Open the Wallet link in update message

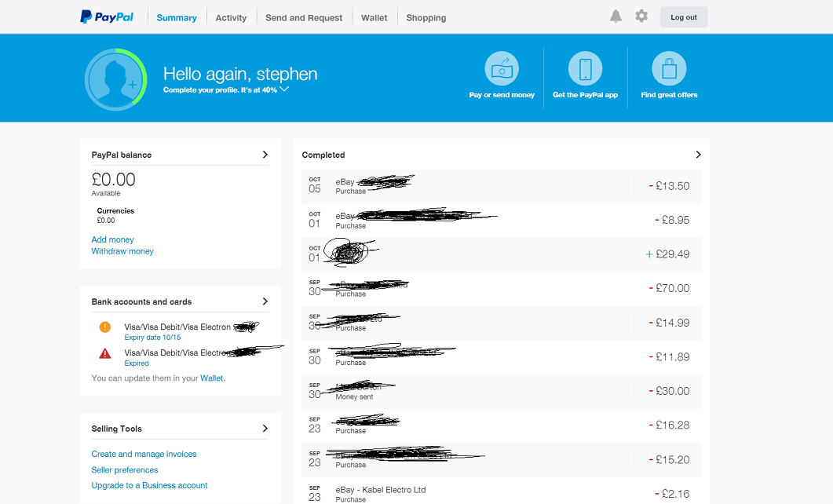coord(213,378)
